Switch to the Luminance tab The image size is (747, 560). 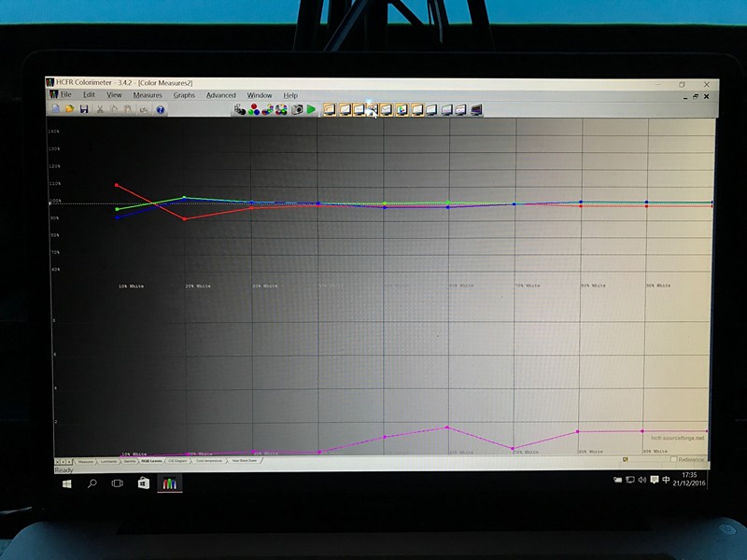(108, 462)
